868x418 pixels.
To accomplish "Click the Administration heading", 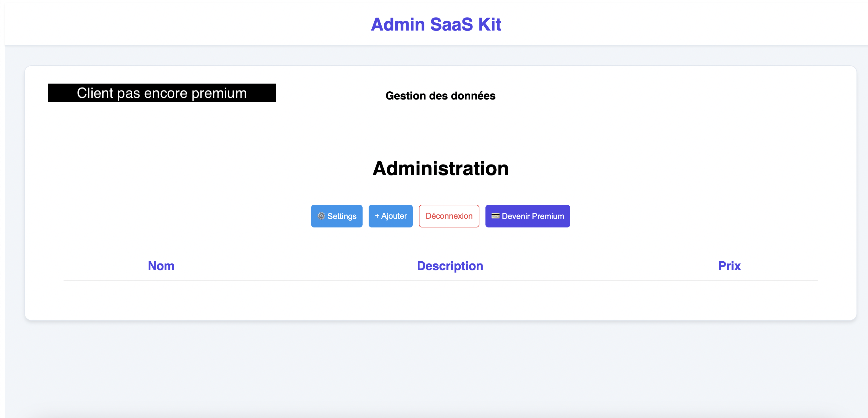I will click(x=440, y=168).
